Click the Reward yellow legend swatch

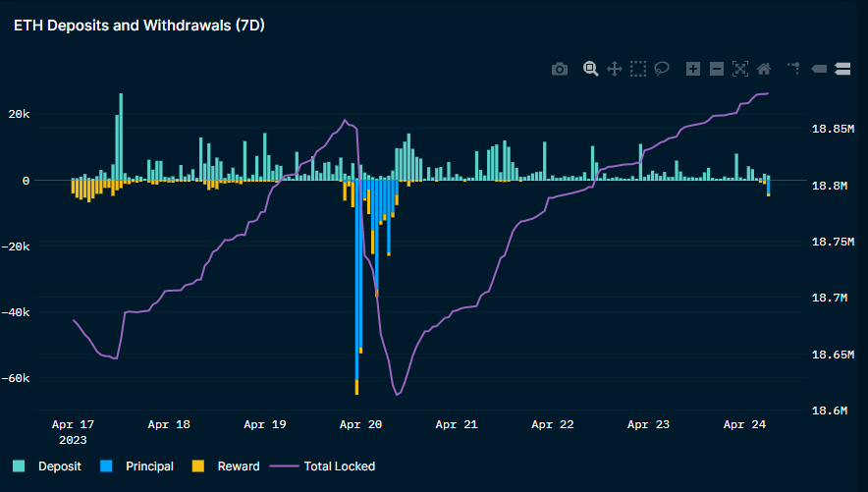click(197, 466)
